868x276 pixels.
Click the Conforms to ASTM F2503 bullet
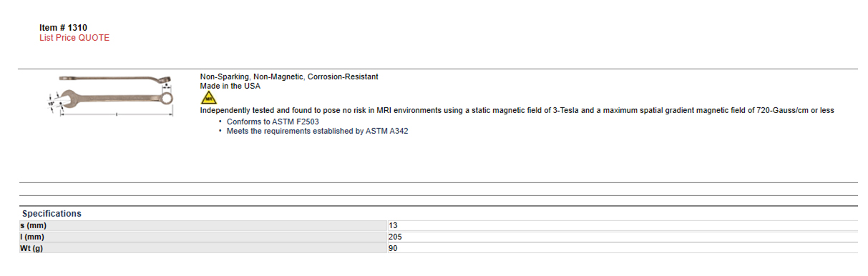click(x=273, y=122)
